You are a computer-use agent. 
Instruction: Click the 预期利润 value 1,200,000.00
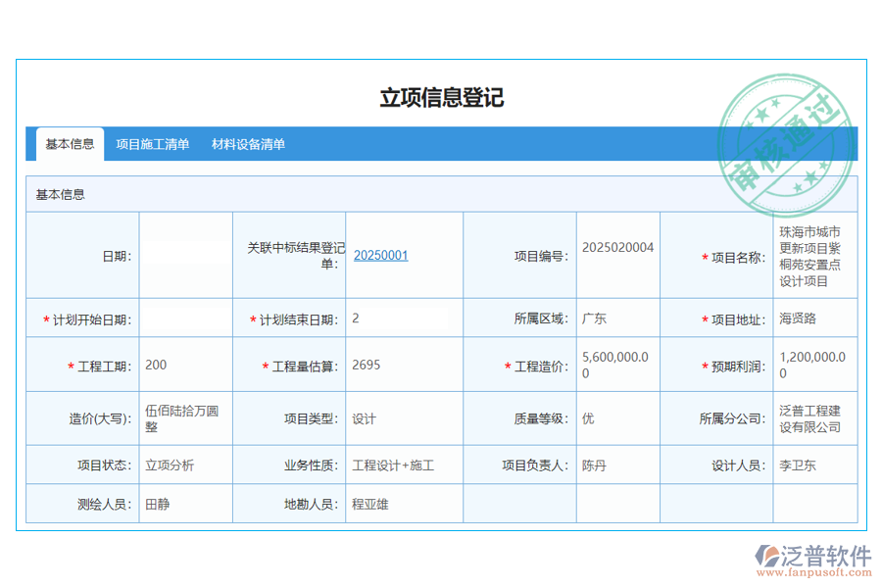(x=815, y=365)
